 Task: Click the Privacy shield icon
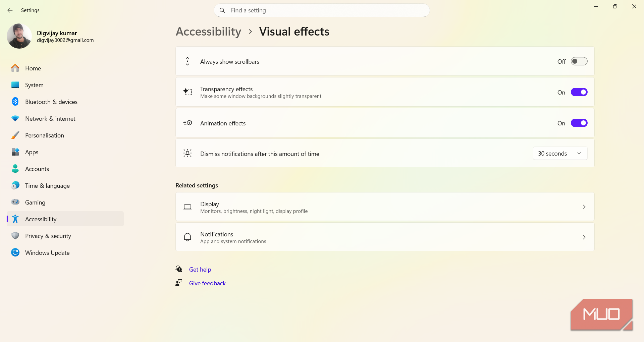pyautogui.click(x=15, y=236)
